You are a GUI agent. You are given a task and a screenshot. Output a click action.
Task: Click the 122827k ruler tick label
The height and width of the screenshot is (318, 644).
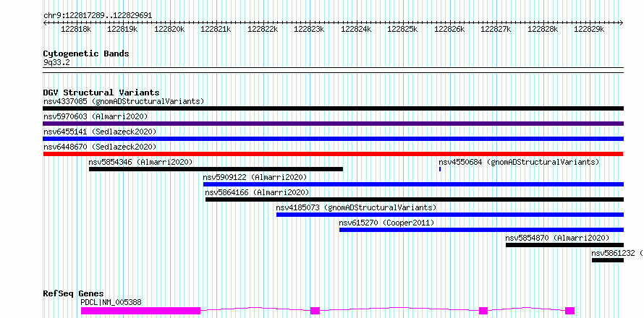pyautogui.click(x=496, y=30)
